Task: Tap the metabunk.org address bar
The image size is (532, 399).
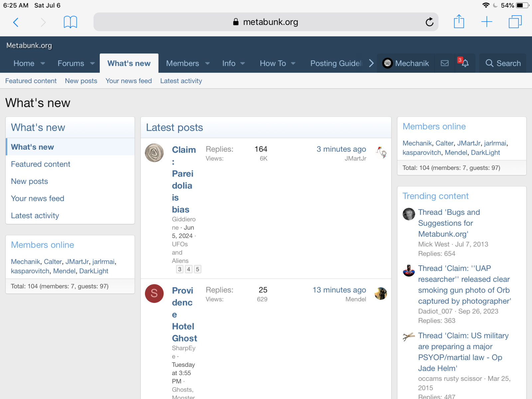Action: tap(265, 22)
